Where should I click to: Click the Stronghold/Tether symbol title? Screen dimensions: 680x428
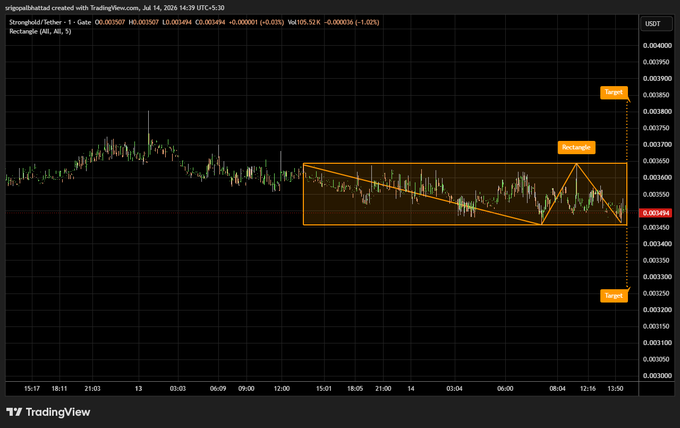tap(50, 22)
